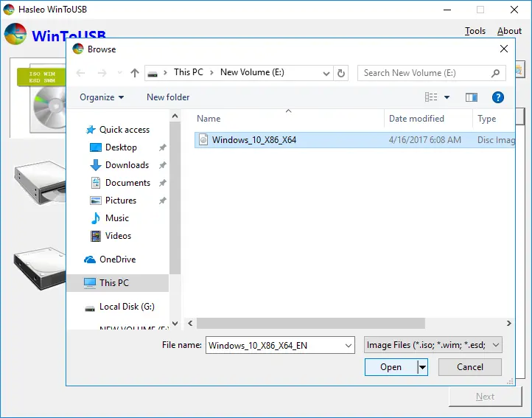Select the Windows_10_X86_X64 disc image file
532x418 pixels.
point(354,140)
